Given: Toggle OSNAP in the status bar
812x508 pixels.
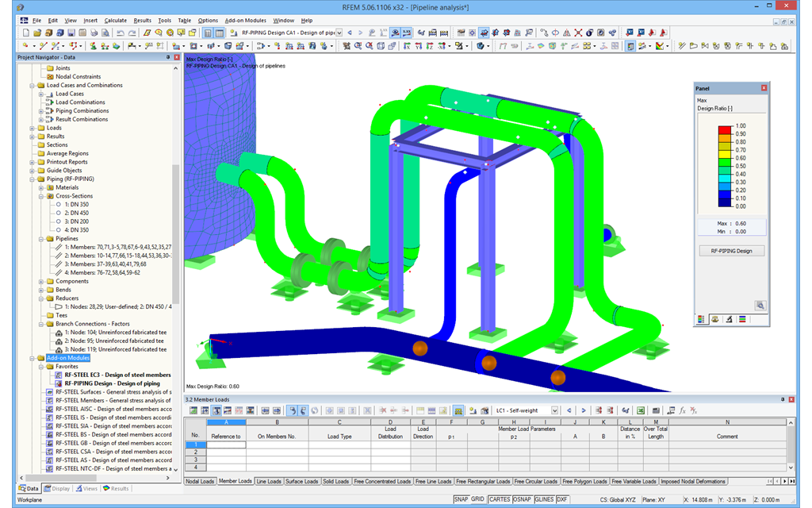Looking at the screenshot, I should click(522, 498).
